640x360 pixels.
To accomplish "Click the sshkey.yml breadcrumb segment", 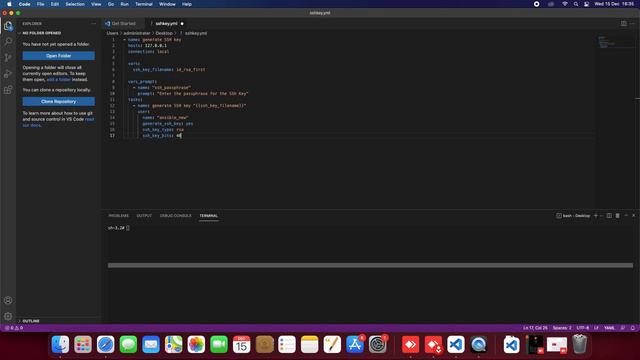I will click(196, 33).
